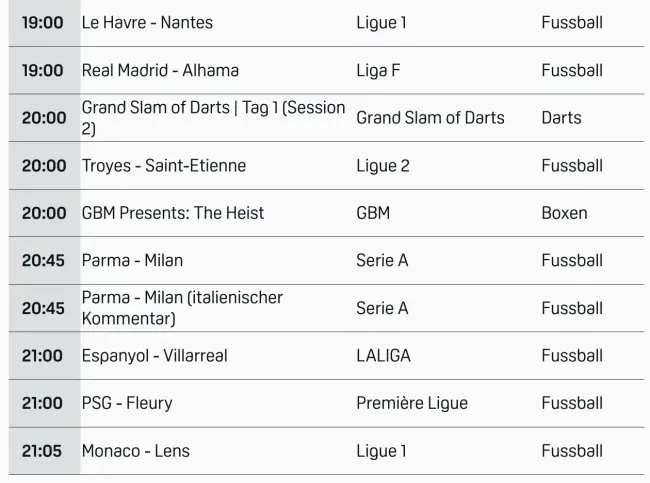650x483 pixels.
Task: Click the Boxen sport label
Action: click(564, 213)
